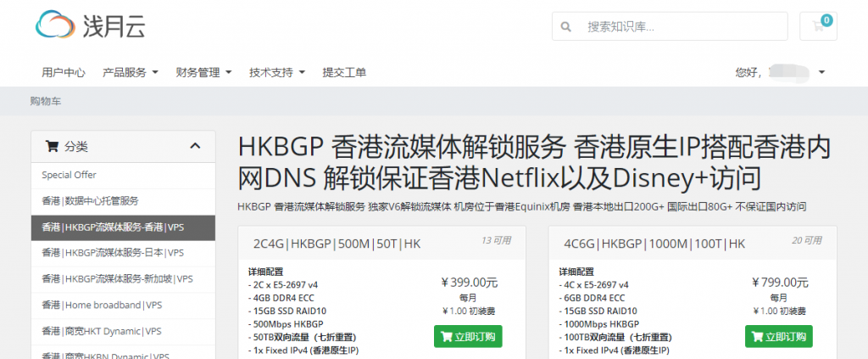Click the 13 可用 availability label
Viewport: 868px width, 359px height.
pyautogui.click(x=496, y=240)
